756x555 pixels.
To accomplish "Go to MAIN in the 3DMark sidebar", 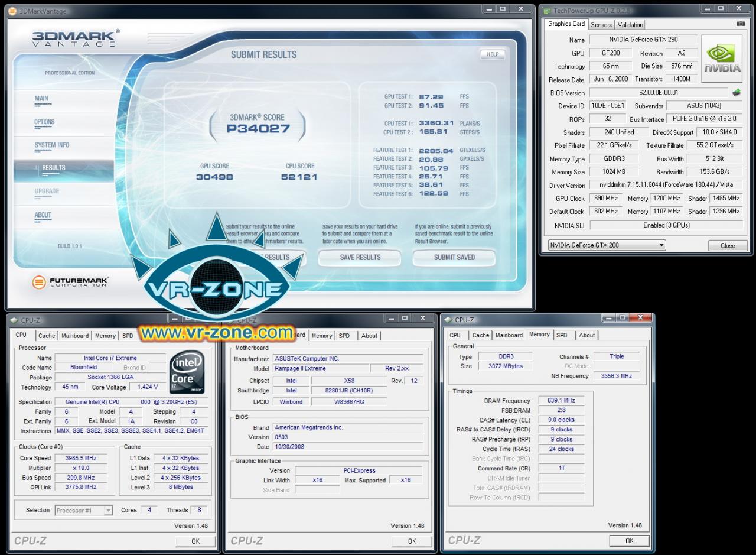I will tap(41, 99).
